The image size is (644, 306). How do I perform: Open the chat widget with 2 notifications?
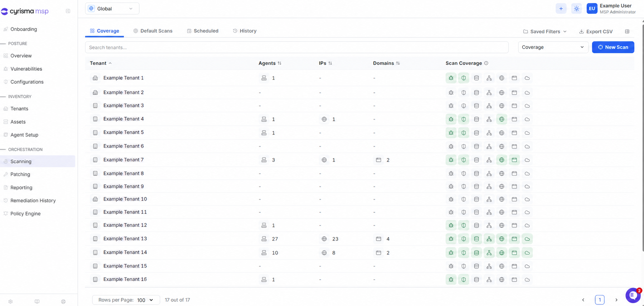[x=633, y=295]
